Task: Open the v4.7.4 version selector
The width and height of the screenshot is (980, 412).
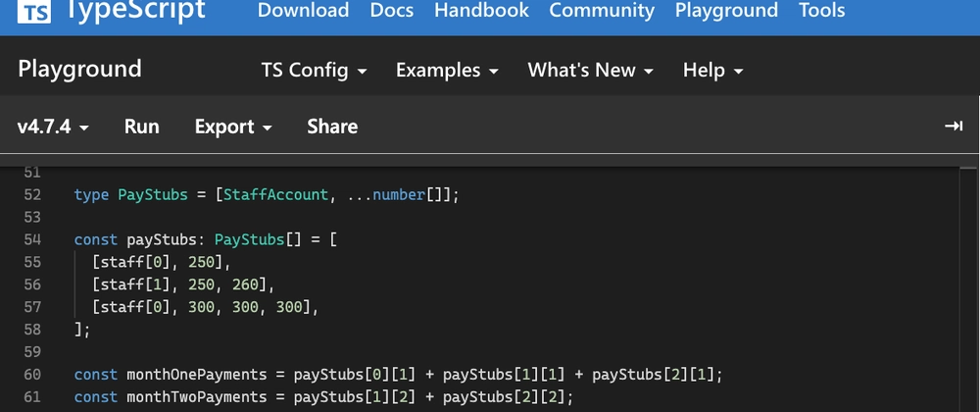Action: coord(54,127)
